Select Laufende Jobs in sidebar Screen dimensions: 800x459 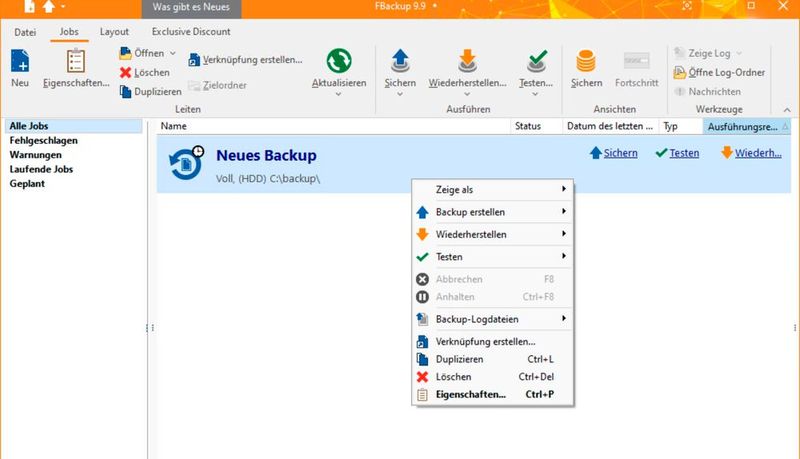pyautogui.click(x=41, y=169)
